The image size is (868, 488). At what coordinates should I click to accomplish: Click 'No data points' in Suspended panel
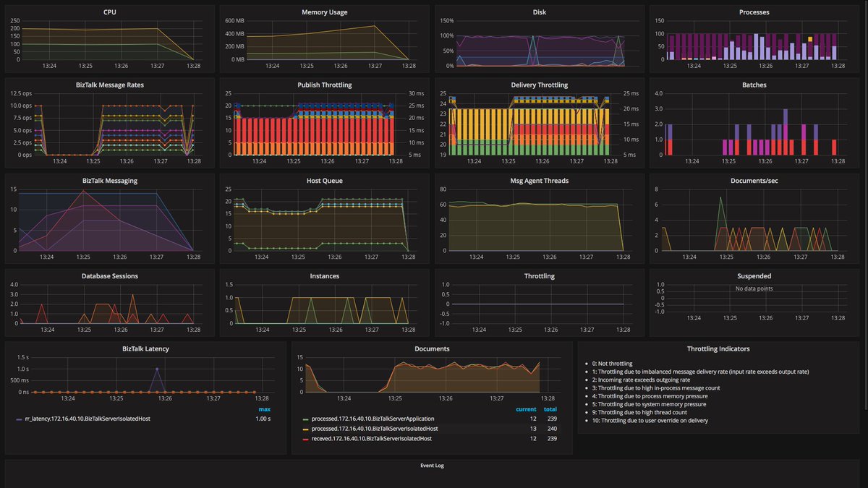(x=754, y=289)
